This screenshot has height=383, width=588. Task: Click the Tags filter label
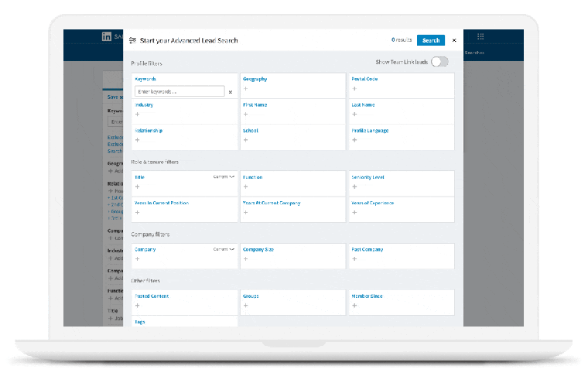(139, 322)
